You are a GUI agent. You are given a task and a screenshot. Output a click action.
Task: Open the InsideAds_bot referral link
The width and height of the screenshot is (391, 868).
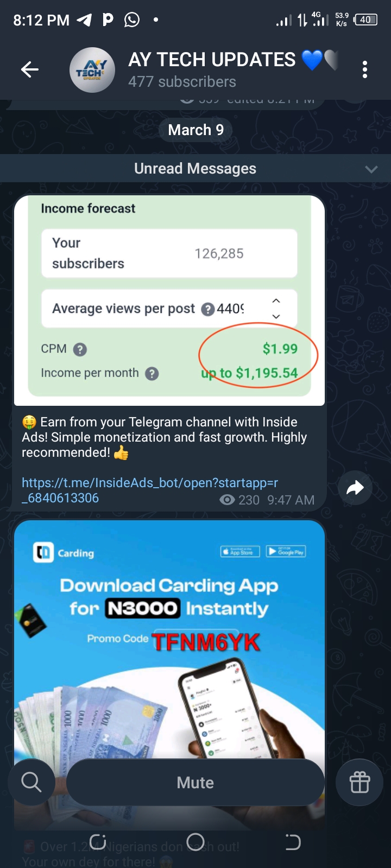150,490
